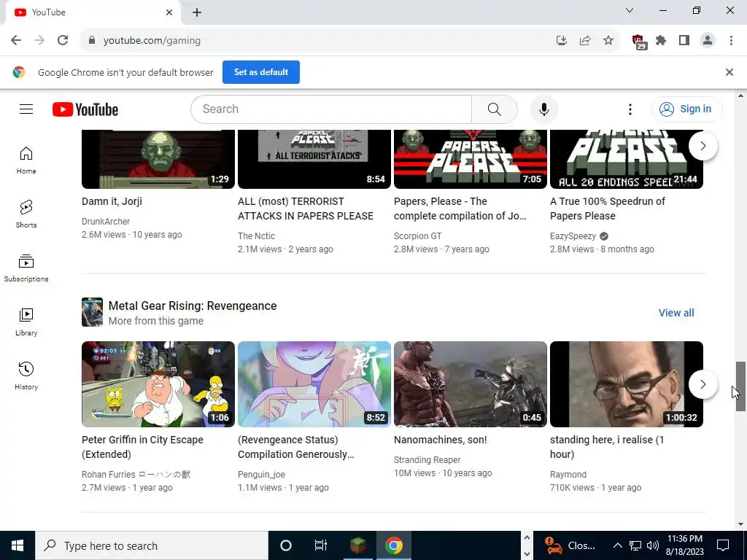Click the page vertical scrollbar thumb
The height and width of the screenshot is (560, 747).
[x=740, y=386]
